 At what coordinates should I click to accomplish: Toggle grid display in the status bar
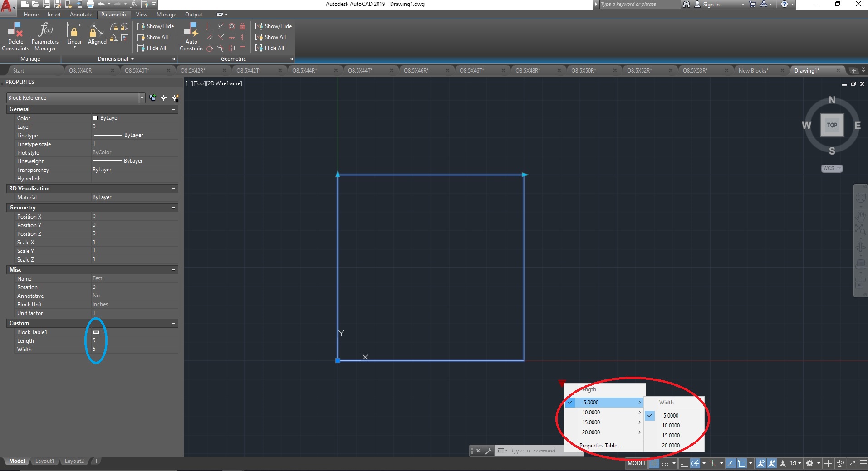pyautogui.click(x=654, y=463)
